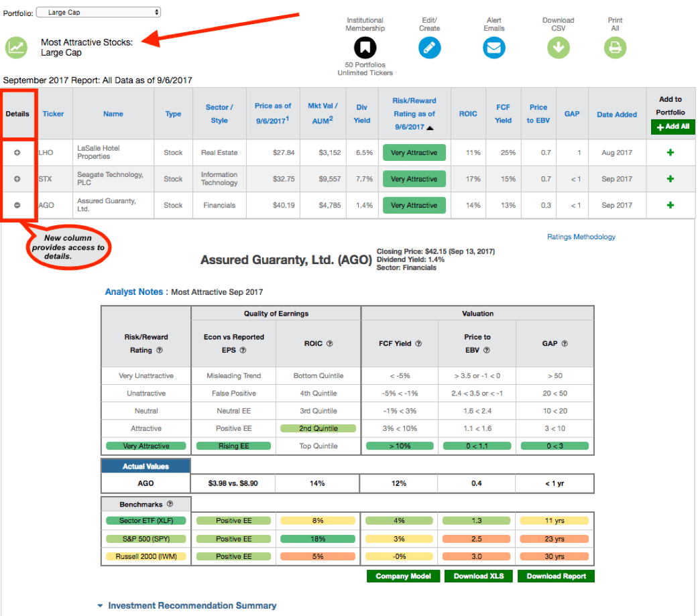The image size is (698, 616).
Task: Click the Download CSV arrow icon
Action: click(x=559, y=48)
